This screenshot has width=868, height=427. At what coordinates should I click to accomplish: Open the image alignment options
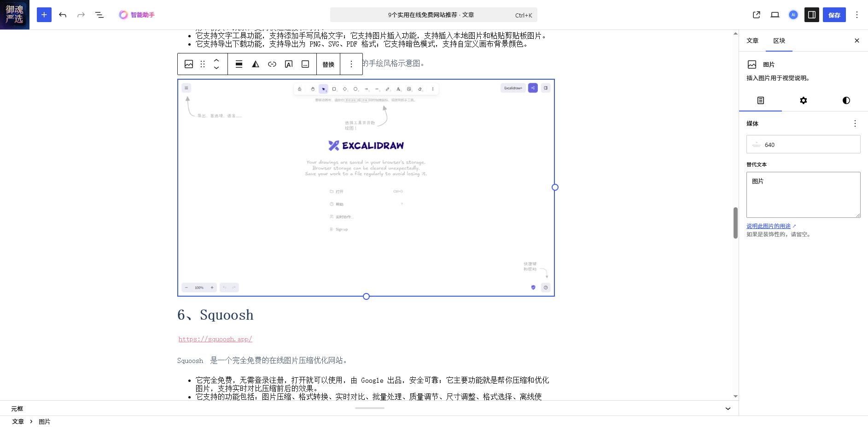[239, 64]
